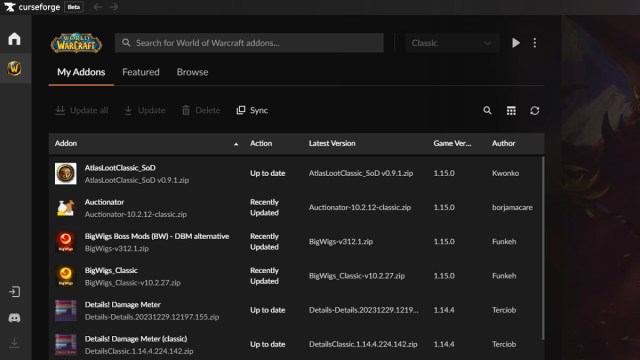Select the BigWigs_Classic addon icon
The image size is (640, 360).
tap(66, 276)
